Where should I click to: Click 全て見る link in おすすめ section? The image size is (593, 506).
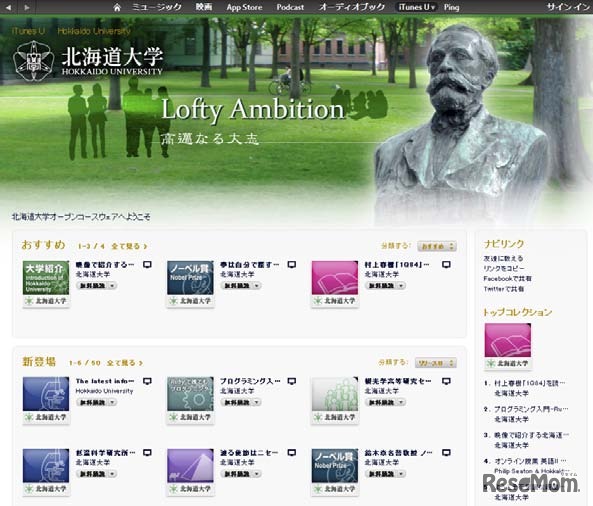click(129, 246)
